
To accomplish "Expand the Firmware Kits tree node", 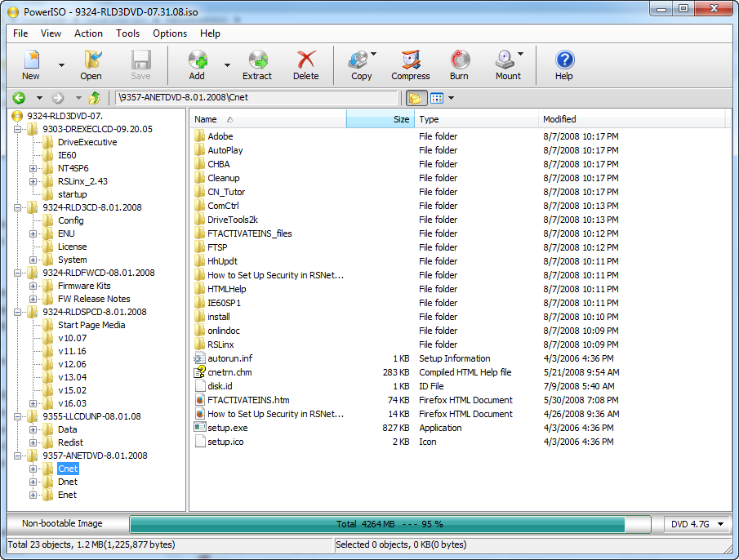I will [33, 286].
